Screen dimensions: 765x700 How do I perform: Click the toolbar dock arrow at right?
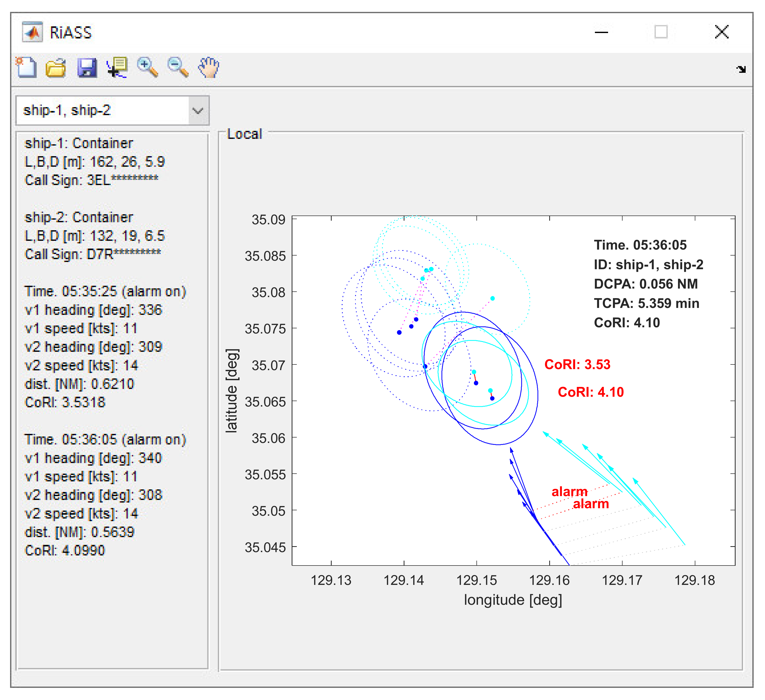741,69
